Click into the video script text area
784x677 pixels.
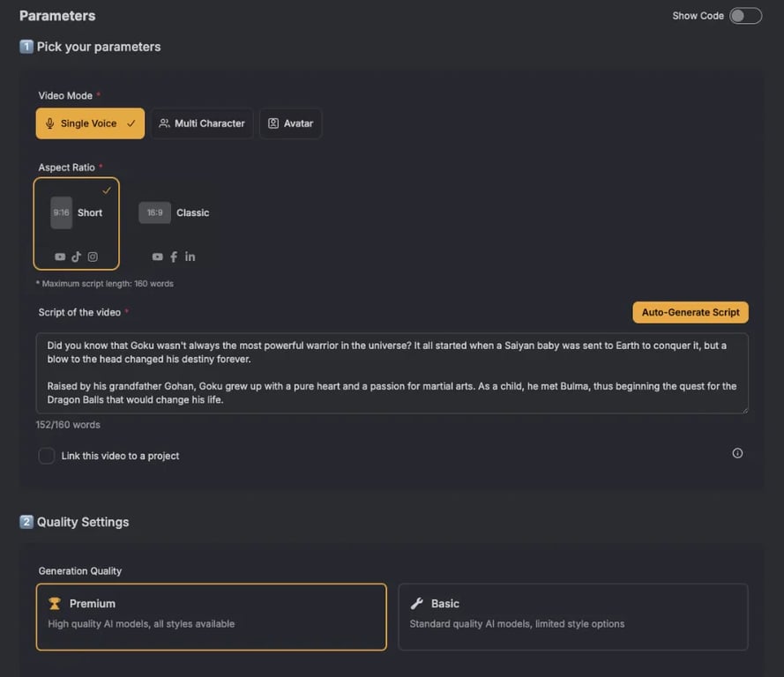392,372
